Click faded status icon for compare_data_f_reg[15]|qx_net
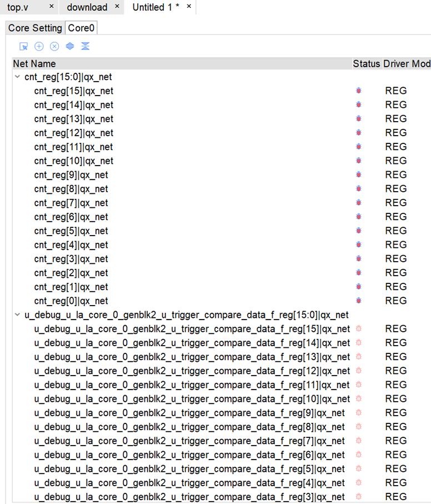Viewport: 431px width, 504px height. tap(359, 328)
